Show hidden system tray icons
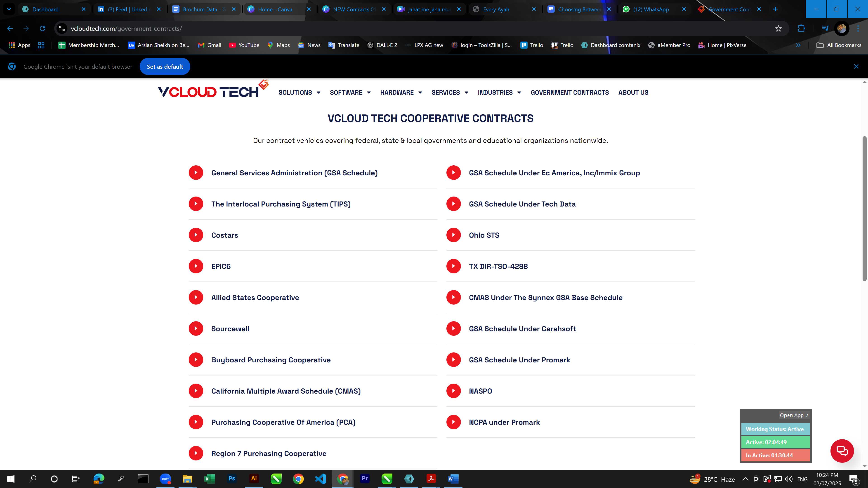The height and width of the screenshot is (488, 868). [745, 479]
